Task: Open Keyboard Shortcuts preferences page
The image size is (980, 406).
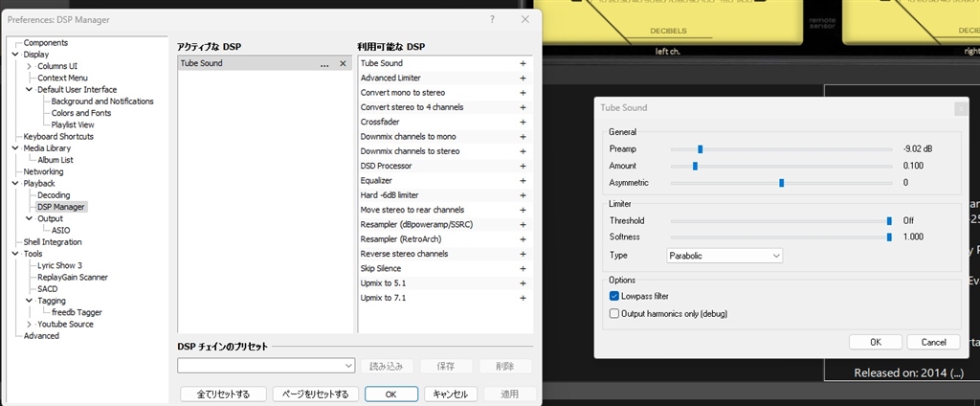Action: tap(58, 136)
